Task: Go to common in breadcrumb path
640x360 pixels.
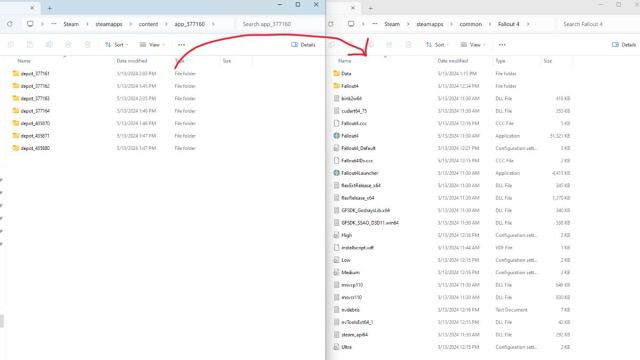Action: pos(471,24)
